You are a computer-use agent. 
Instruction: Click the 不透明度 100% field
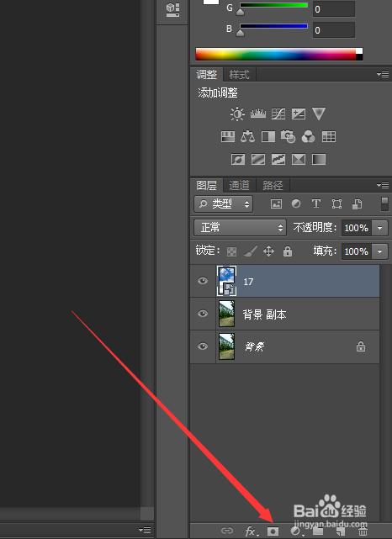coord(357,228)
